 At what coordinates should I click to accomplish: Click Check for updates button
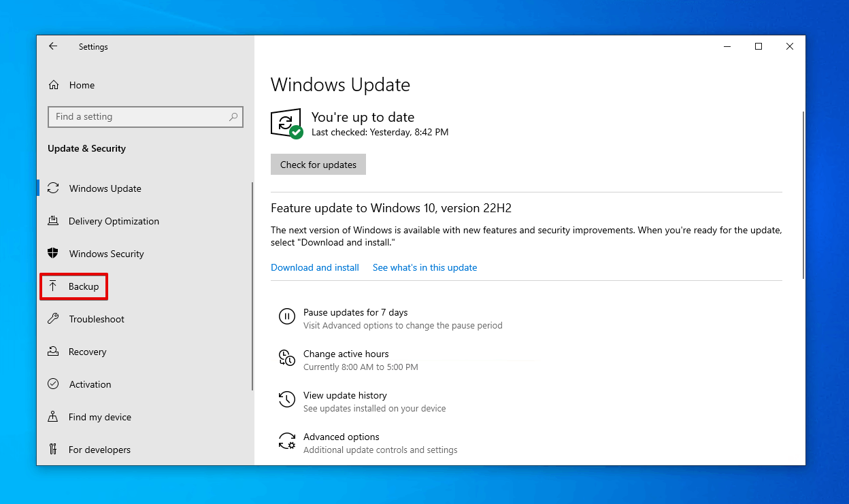pyautogui.click(x=318, y=165)
